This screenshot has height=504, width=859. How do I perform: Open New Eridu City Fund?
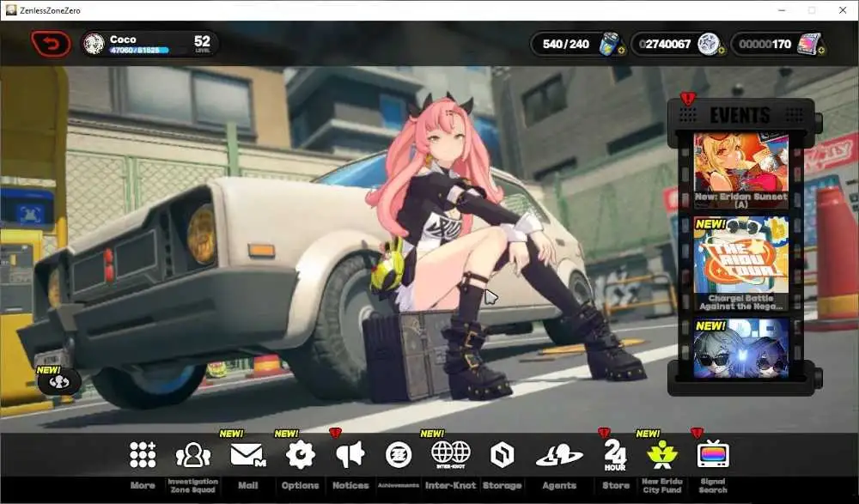coord(661,455)
